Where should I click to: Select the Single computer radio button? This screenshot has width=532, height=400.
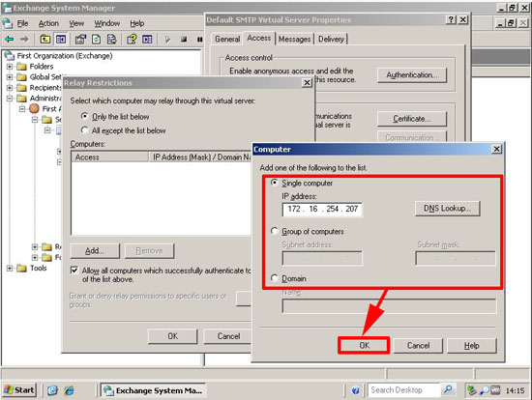pyautogui.click(x=274, y=183)
